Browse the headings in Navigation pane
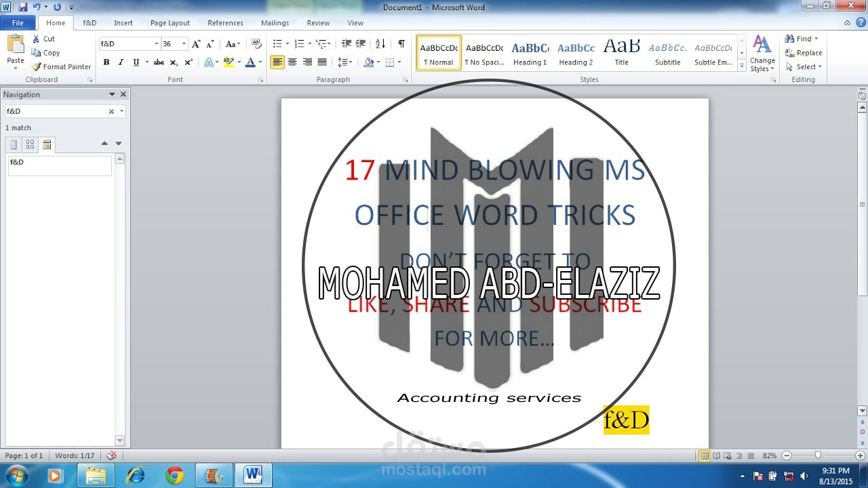This screenshot has width=868, height=488. 14,144
